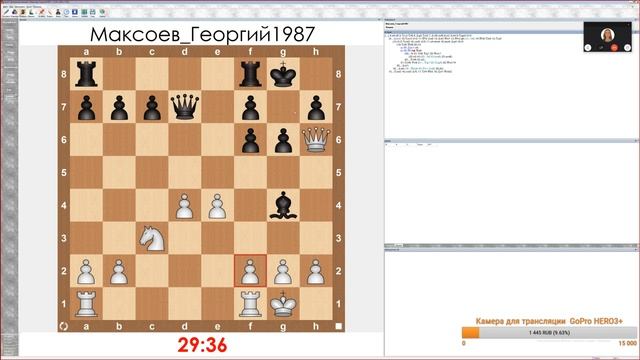Click the Камера для трансляции GoPro HERO3+ label
Viewport: 640px width, 360px height.
(x=549, y=321)
